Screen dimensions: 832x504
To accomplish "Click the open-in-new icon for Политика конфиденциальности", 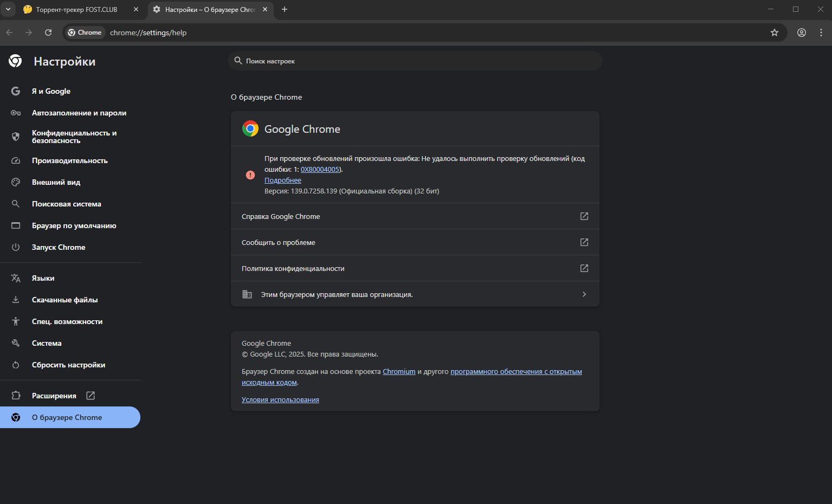I will (x=584, y=268).
